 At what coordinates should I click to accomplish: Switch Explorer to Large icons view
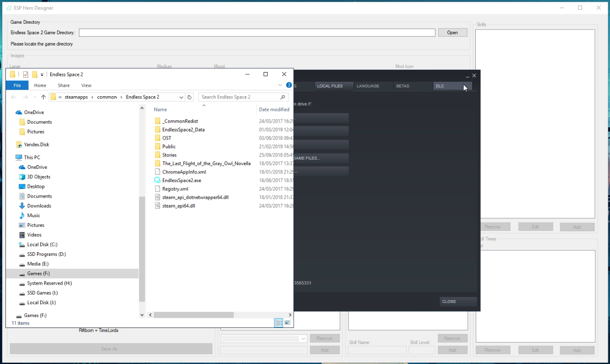tap(288, 323)
